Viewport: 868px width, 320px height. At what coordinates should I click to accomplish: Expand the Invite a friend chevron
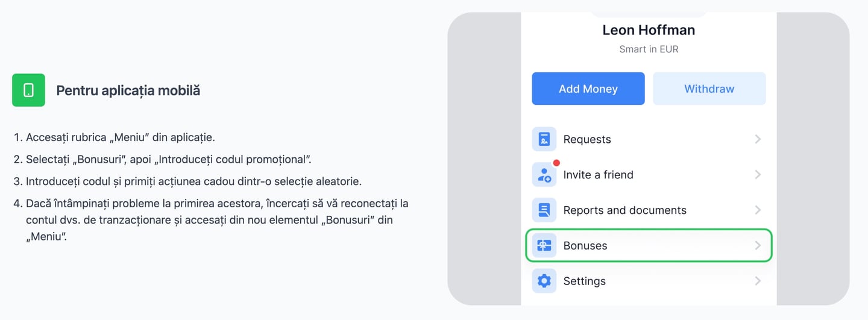click(758, 175)
